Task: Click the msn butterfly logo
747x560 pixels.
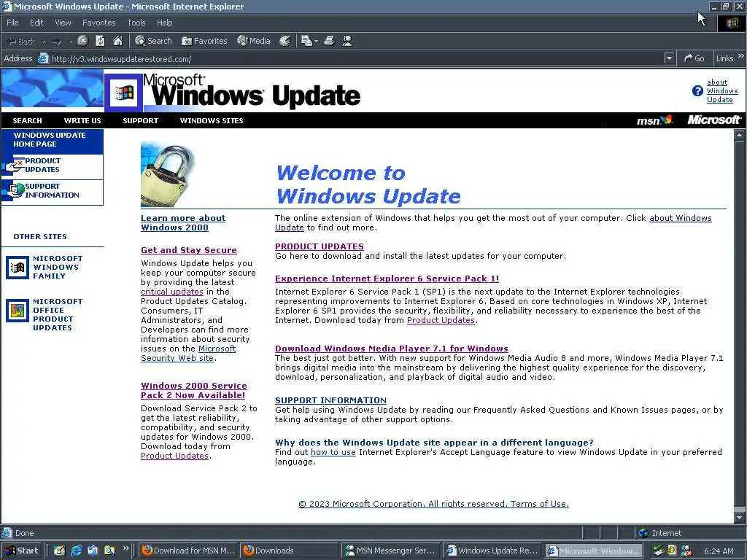Action: coord(654,120)
